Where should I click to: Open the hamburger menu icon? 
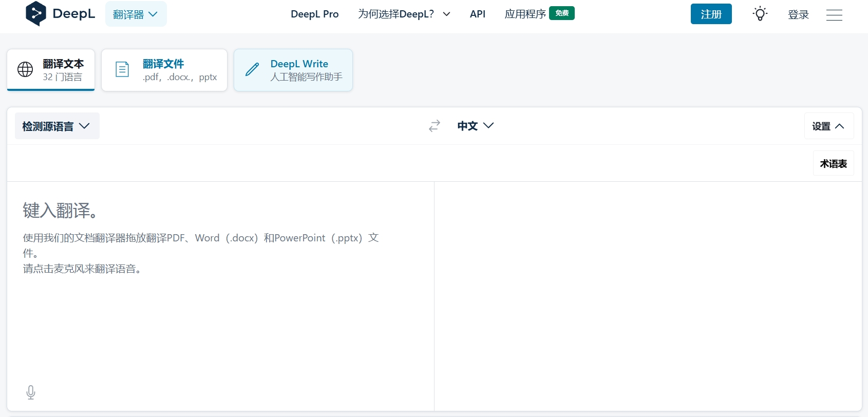(834, 14)
